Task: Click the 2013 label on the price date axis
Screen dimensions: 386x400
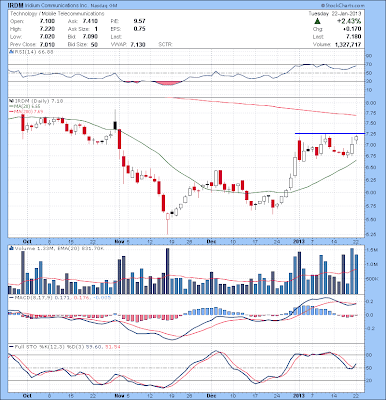Action: [x=298, y=241]
